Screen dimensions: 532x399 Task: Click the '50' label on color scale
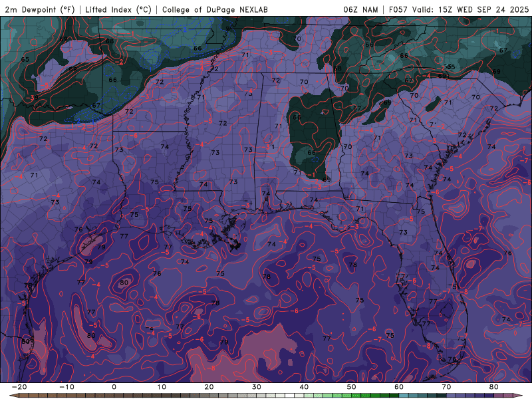tap(352, 387)
